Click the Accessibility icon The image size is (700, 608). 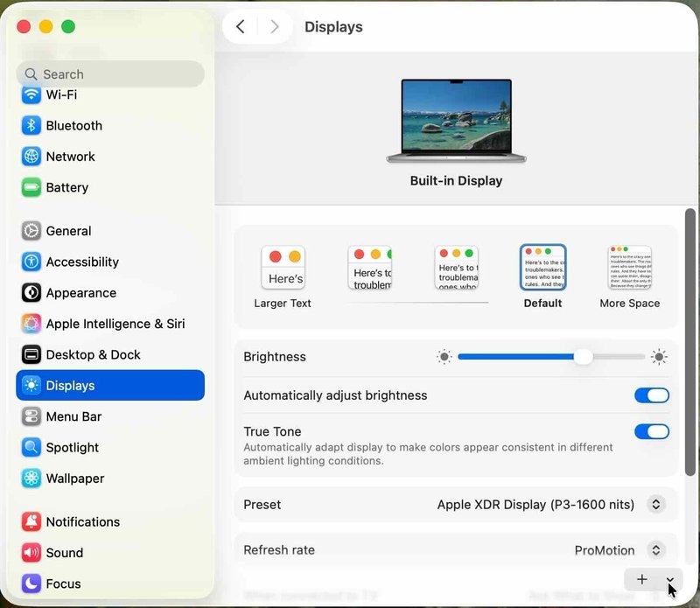pyautogui.click(x=31, y=262)
